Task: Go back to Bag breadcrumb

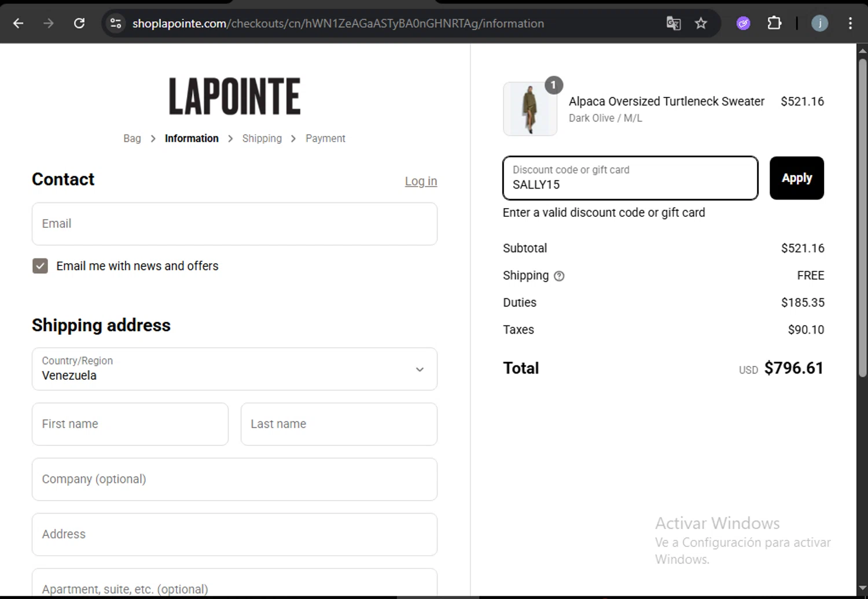Action: coord(132,138)
